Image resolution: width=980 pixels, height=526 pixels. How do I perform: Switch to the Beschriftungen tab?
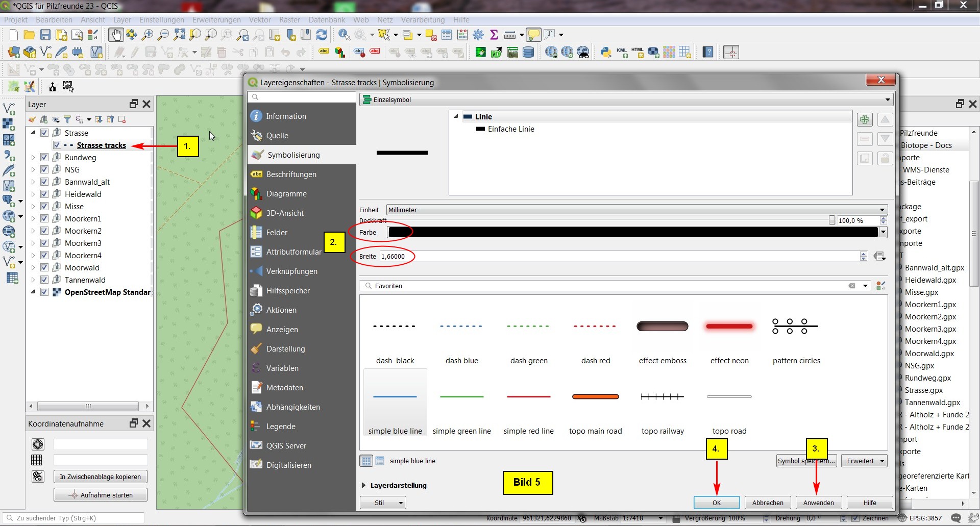(x=291, y=174)
